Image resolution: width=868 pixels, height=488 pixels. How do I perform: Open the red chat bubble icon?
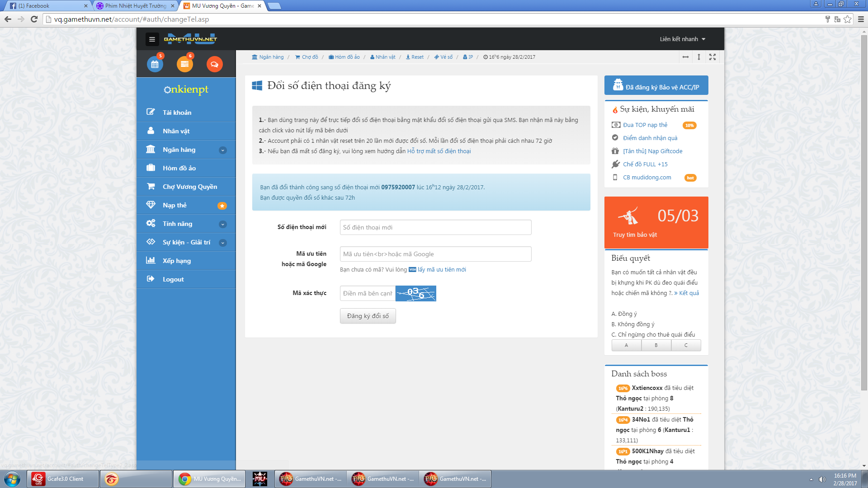214,64
